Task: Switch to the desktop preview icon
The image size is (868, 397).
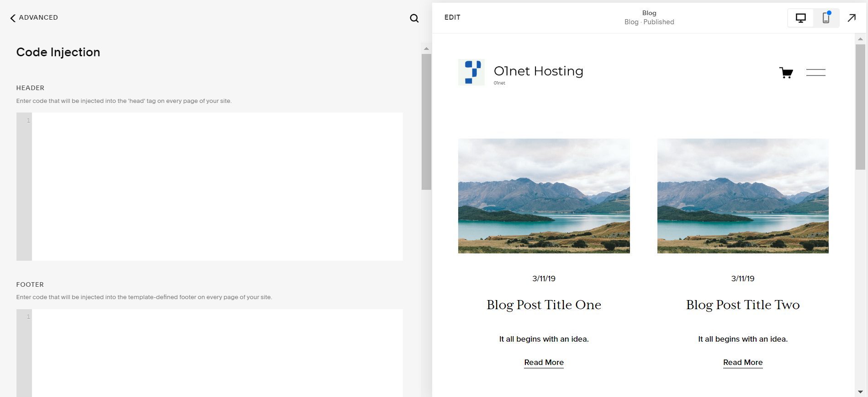Action: point(800,18)
